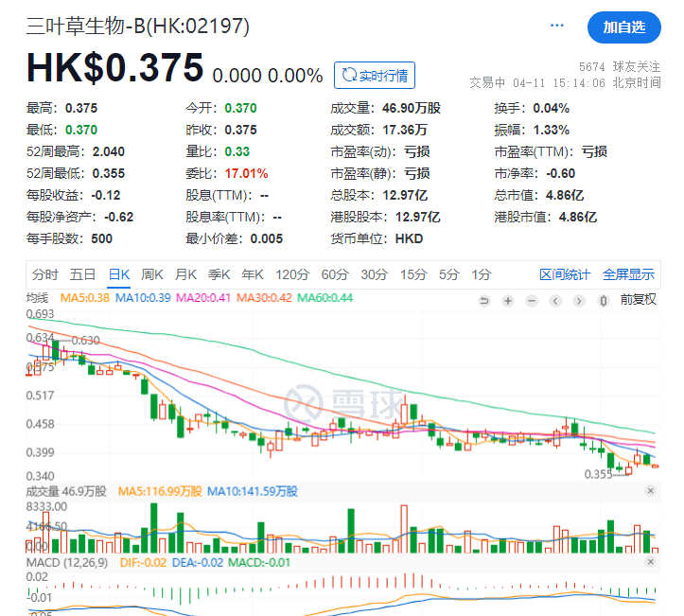This screenshot has width=684, height=616.
Task: Click the MA5:116.99万股 volume label
Action: [160, 492]
